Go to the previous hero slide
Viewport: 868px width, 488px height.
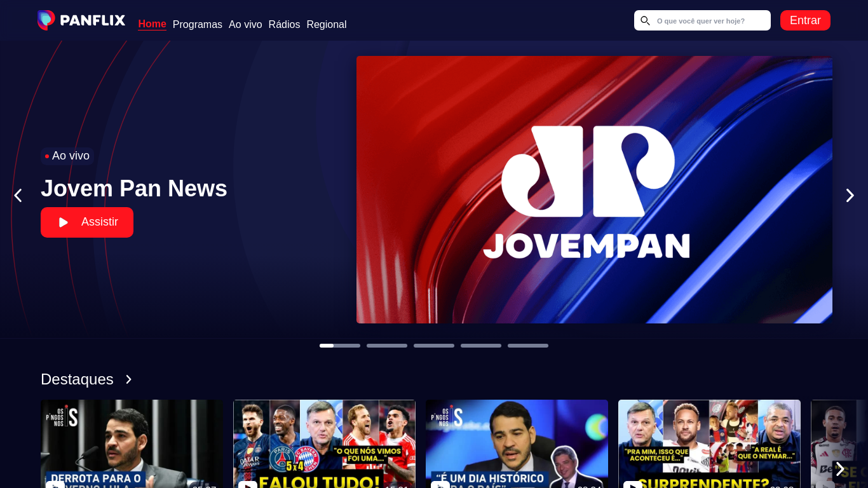click(x=18, y=196)
